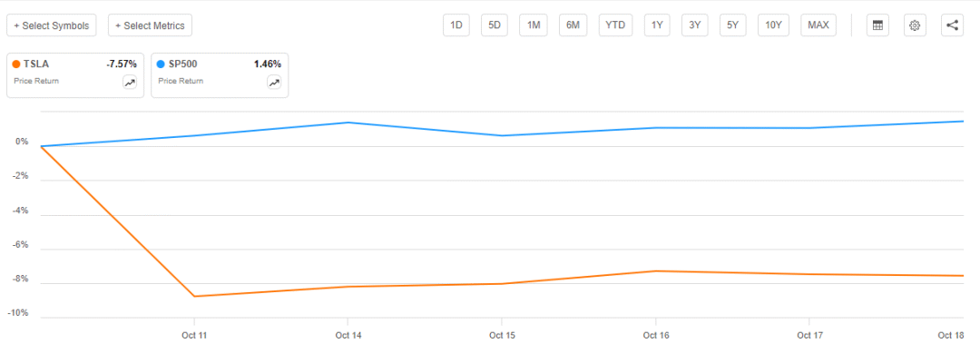Viewport: 980px width, 353px height.
Task: Open chart settings gear icon
Action: tap(915, 25)
